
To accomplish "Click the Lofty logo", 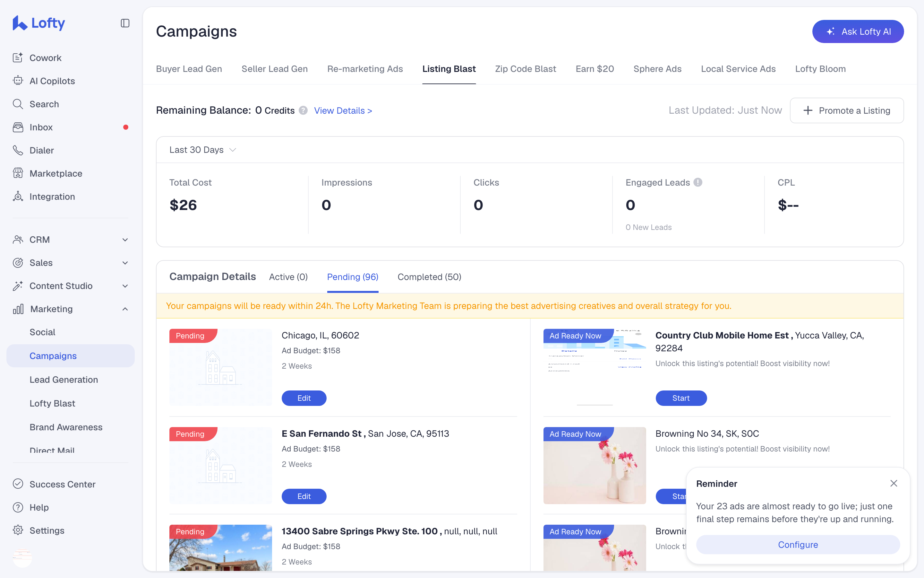I will [38, 23].
